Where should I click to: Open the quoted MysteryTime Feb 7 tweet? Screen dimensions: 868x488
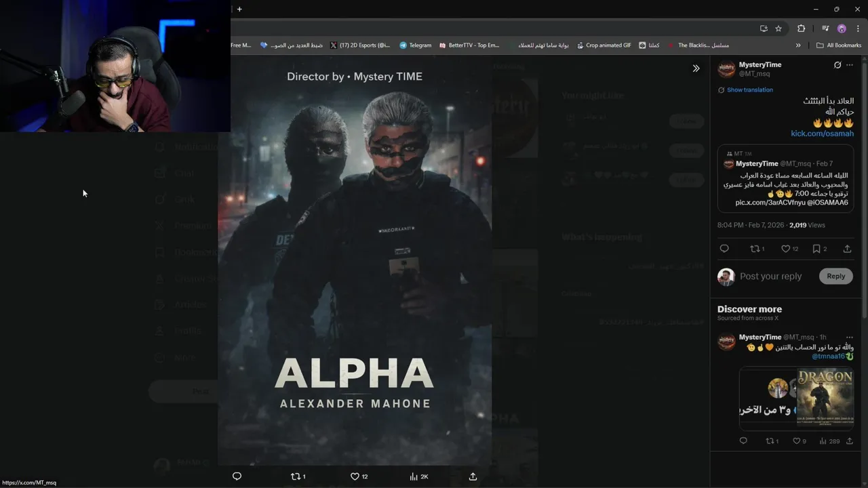click(785, 179)
